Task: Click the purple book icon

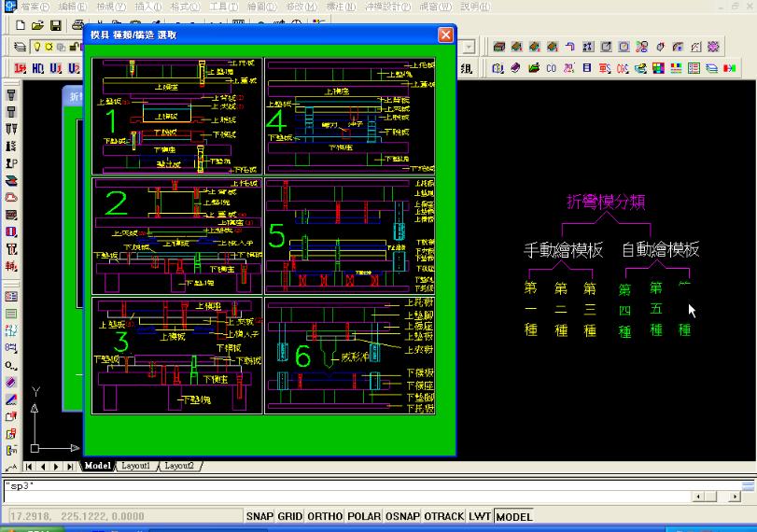Action: coord(515,68)
